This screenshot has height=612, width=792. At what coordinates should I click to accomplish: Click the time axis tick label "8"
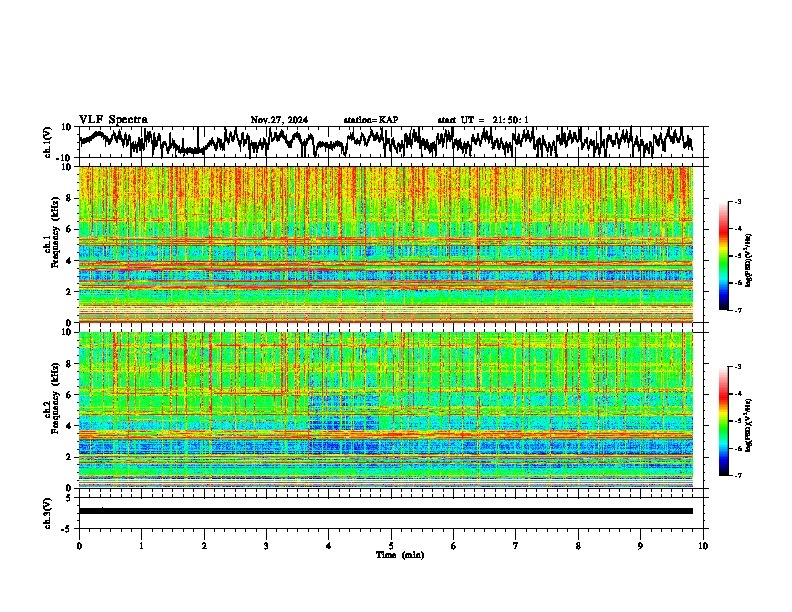tap(578, 546)
